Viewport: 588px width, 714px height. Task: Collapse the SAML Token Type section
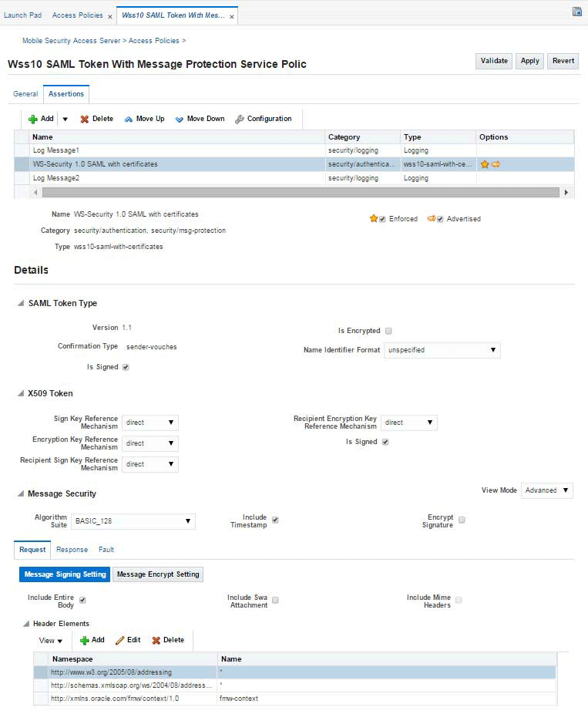pyautogui.click(x=21, y=303)
